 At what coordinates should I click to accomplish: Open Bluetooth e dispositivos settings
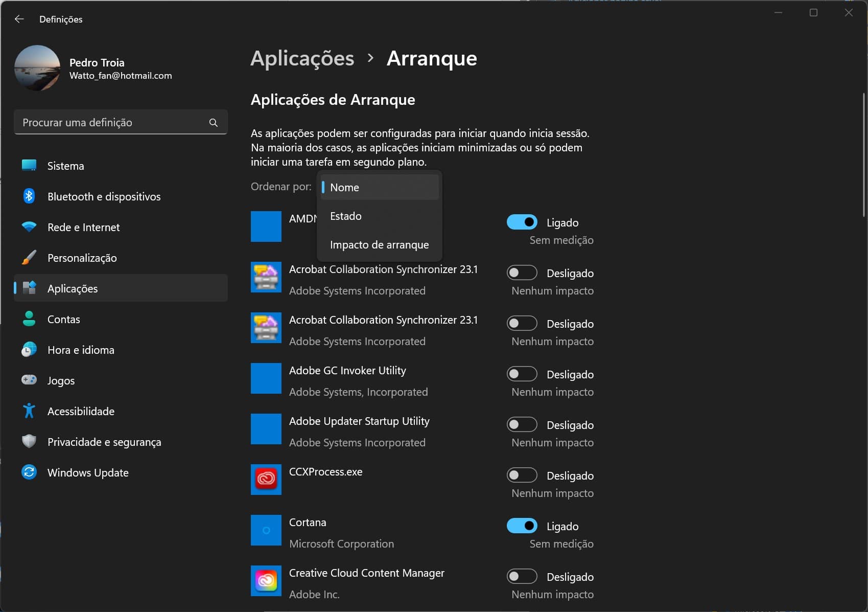click(x=104, y=197)
